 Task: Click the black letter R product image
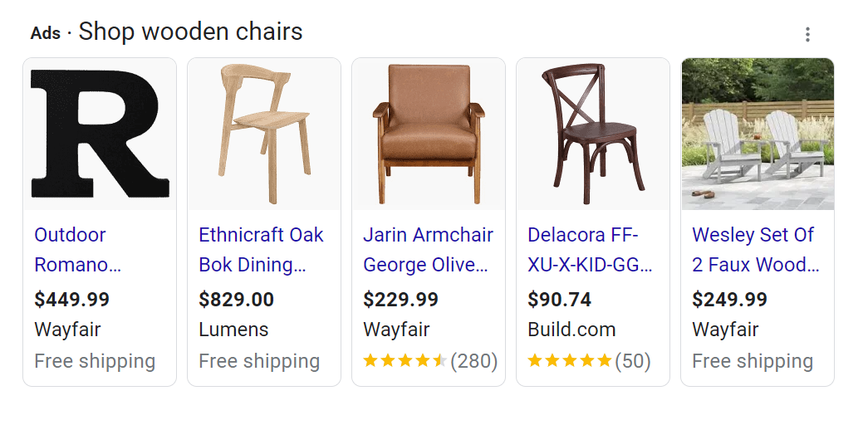100,134
